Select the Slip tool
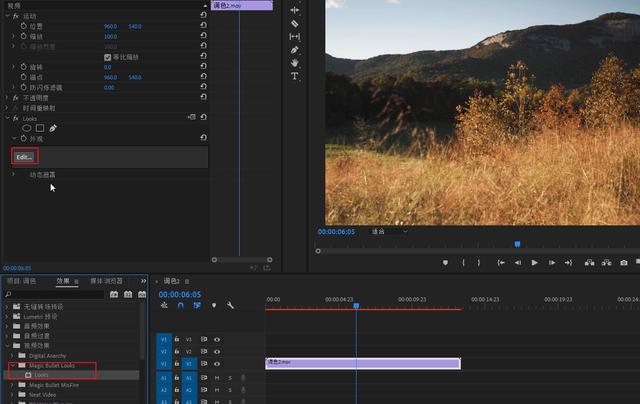 click(295, 37)
